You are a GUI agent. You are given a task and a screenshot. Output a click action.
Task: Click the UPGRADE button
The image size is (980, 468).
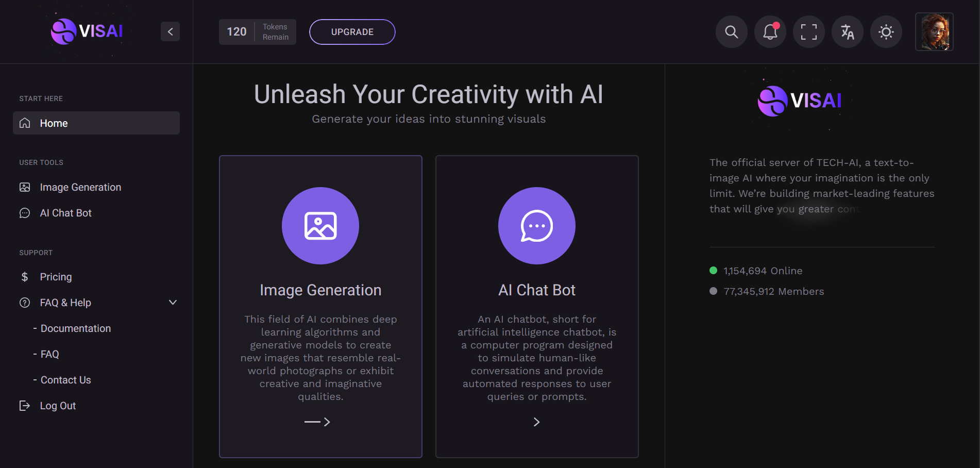(352, 31)
